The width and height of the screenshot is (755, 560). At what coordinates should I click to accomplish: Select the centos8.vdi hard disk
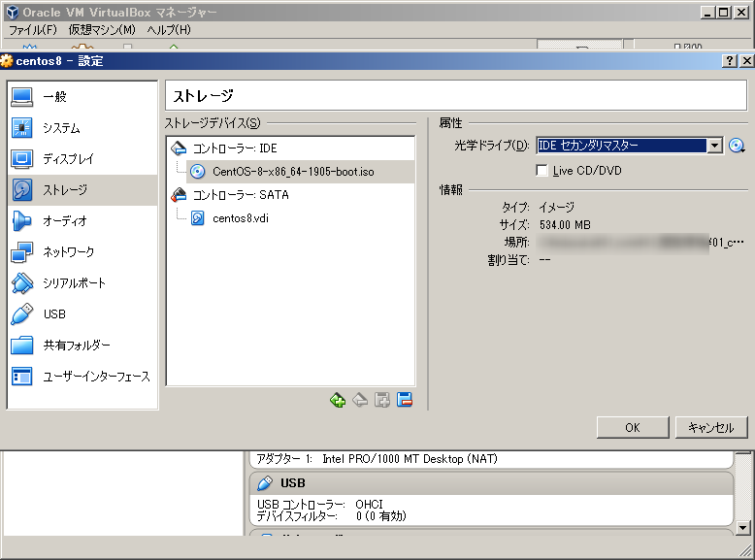click(x=300, y=218)
